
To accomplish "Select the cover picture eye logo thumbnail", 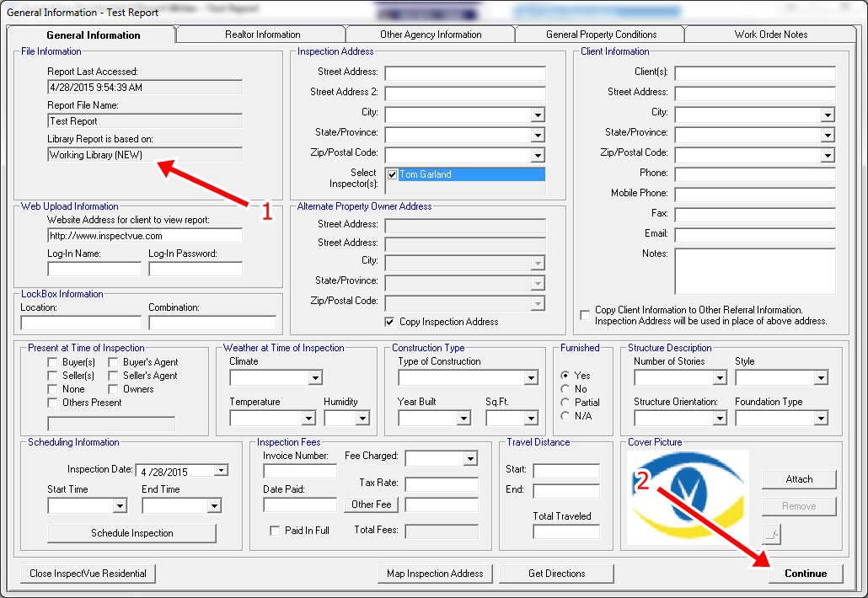I will point(689,497).
